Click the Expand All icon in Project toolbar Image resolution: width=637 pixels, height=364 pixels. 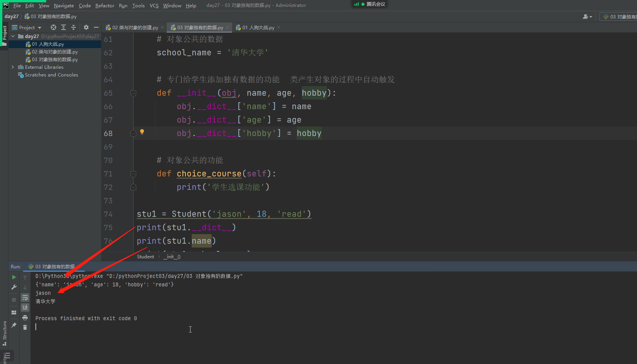click(64, 27)
